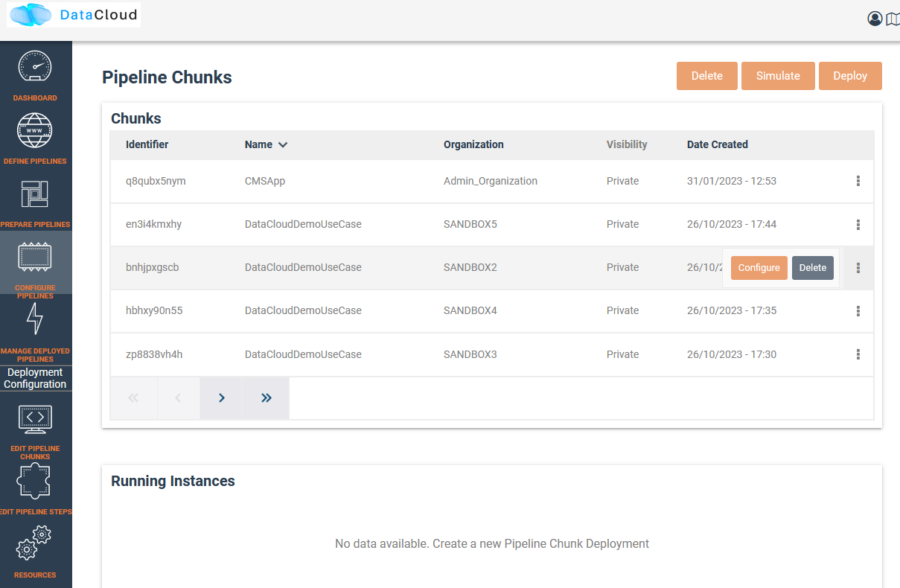The width and height of the screenshot is (900, 588).
Task: Click the CMSApp name cell
Action: (x=265, y=181)
